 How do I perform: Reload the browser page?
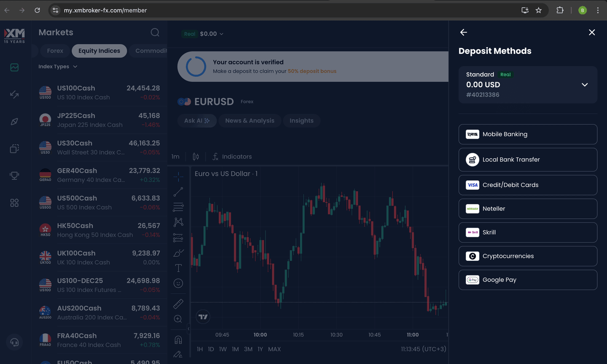(x=37, y=10)
